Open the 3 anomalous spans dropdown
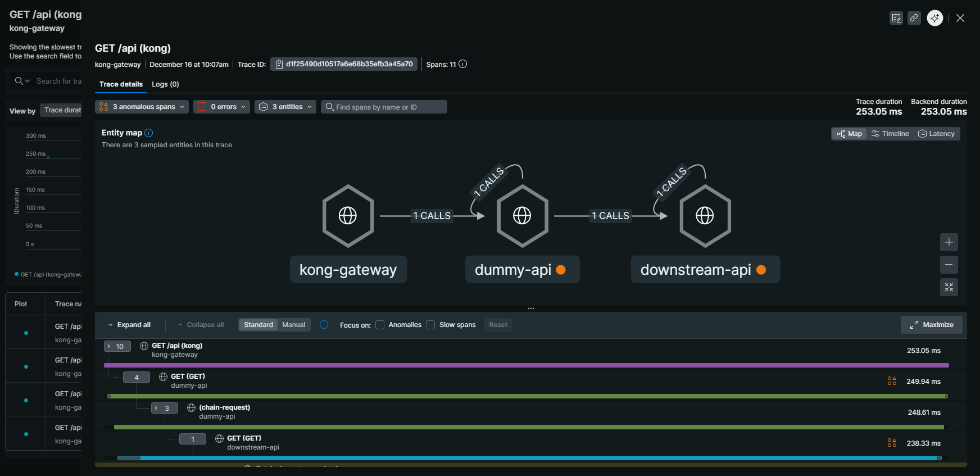The image size is (980, 476). 142,107
